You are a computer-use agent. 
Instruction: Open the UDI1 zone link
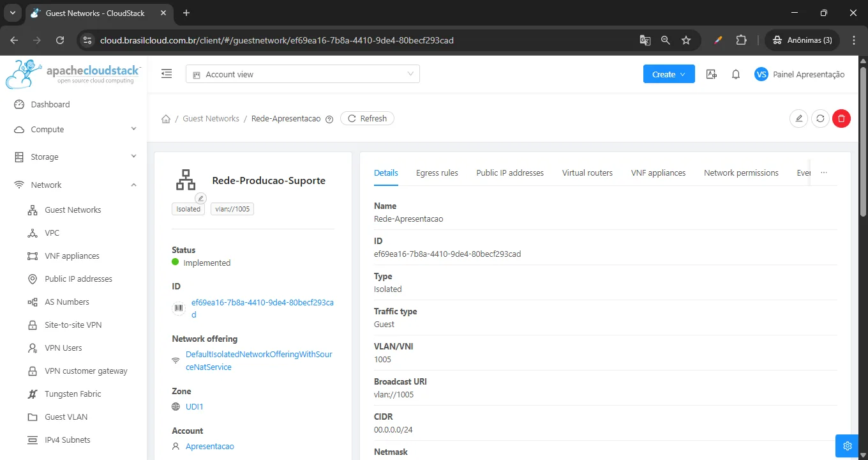[194, 406]
